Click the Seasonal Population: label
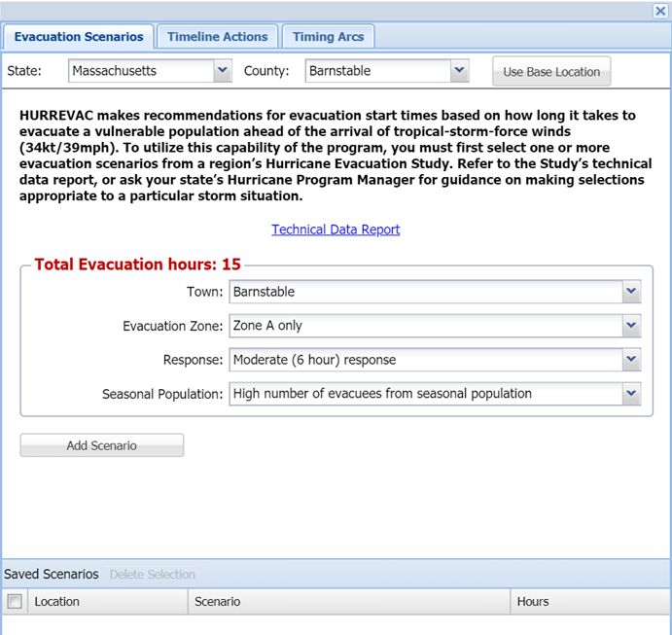 162,394
